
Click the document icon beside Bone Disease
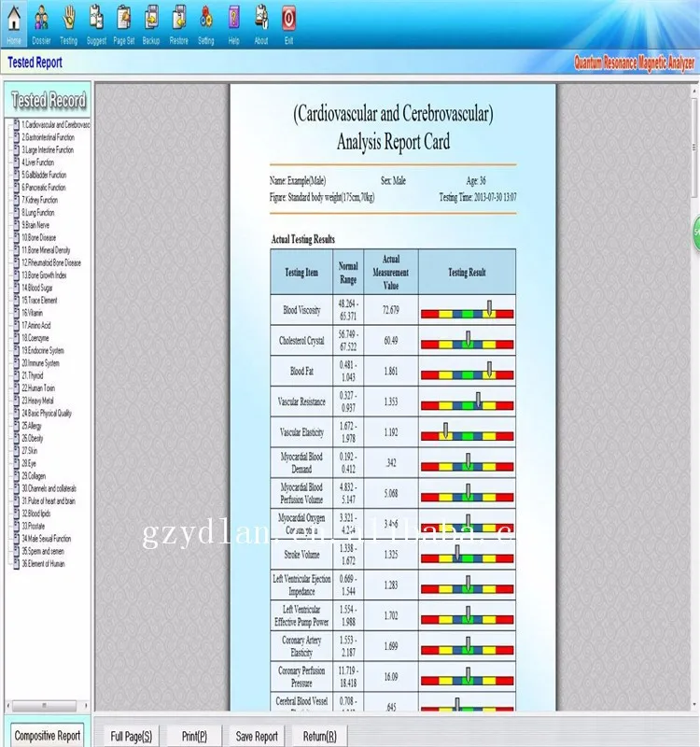point(16,237)
